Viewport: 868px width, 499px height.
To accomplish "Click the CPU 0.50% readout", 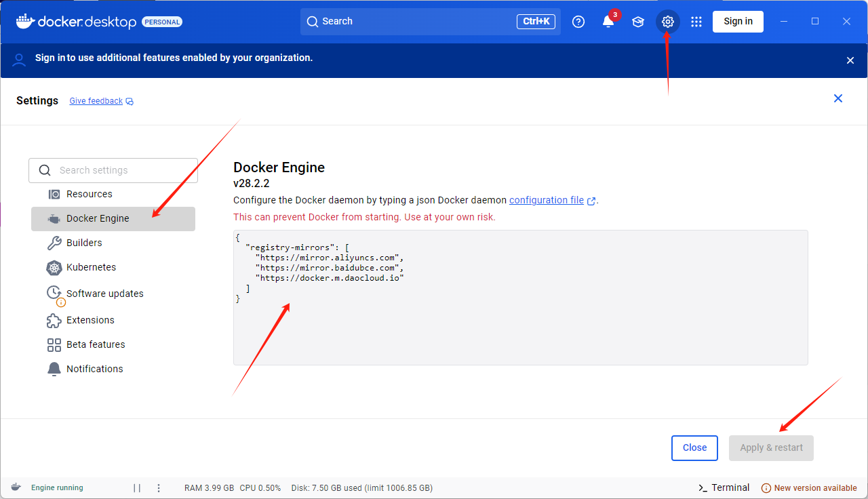I will [x=260, y=488].
